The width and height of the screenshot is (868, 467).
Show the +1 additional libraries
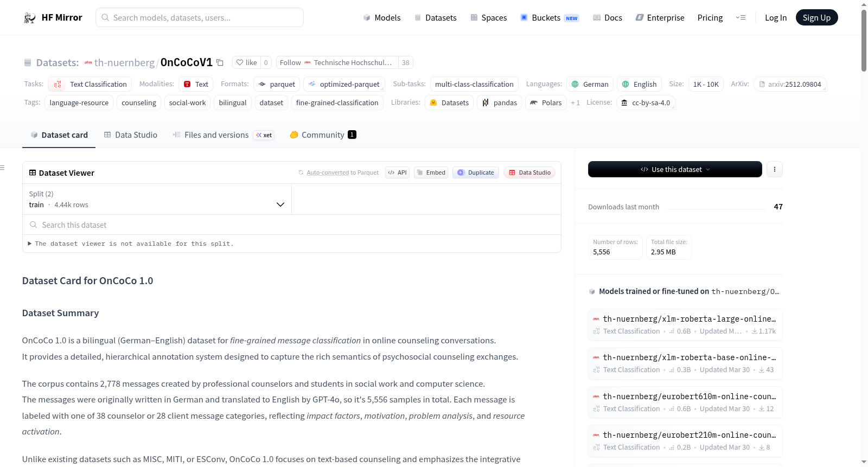[575, 103]
